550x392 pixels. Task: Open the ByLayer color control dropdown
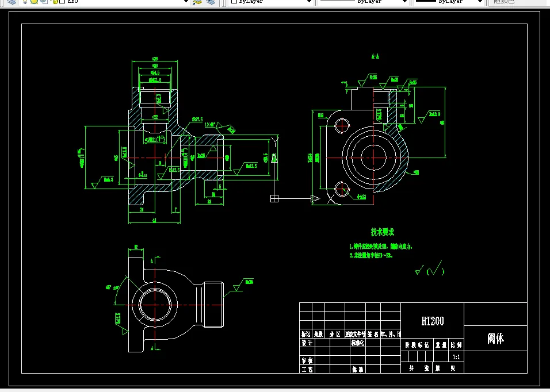[271, 2]
